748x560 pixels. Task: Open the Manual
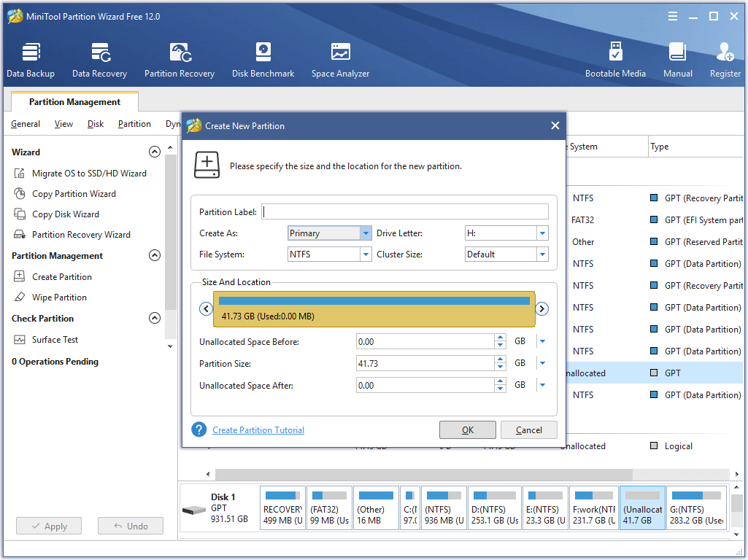coord(677,60)
